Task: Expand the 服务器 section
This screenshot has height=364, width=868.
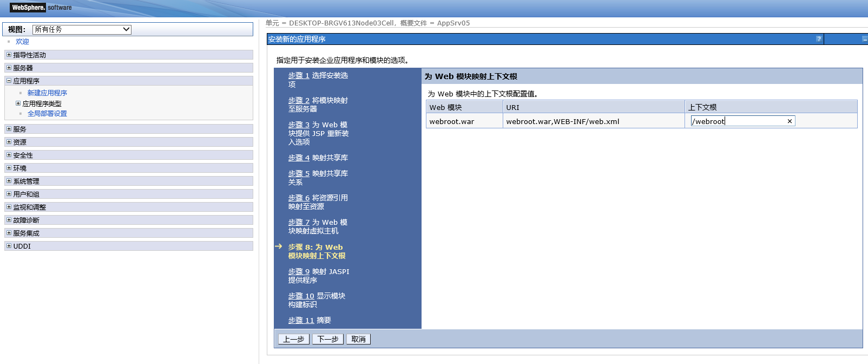Action: tap(9, 68)
